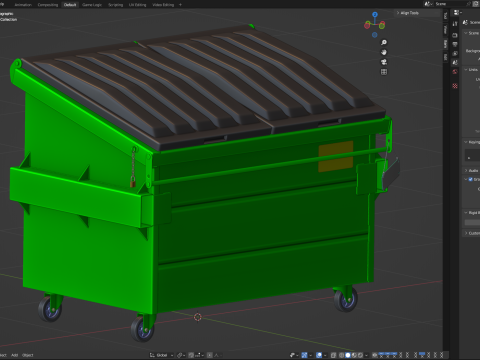Open the Add menu in viewport header
The image size is (480, 360).
click(x=14, y=355)
